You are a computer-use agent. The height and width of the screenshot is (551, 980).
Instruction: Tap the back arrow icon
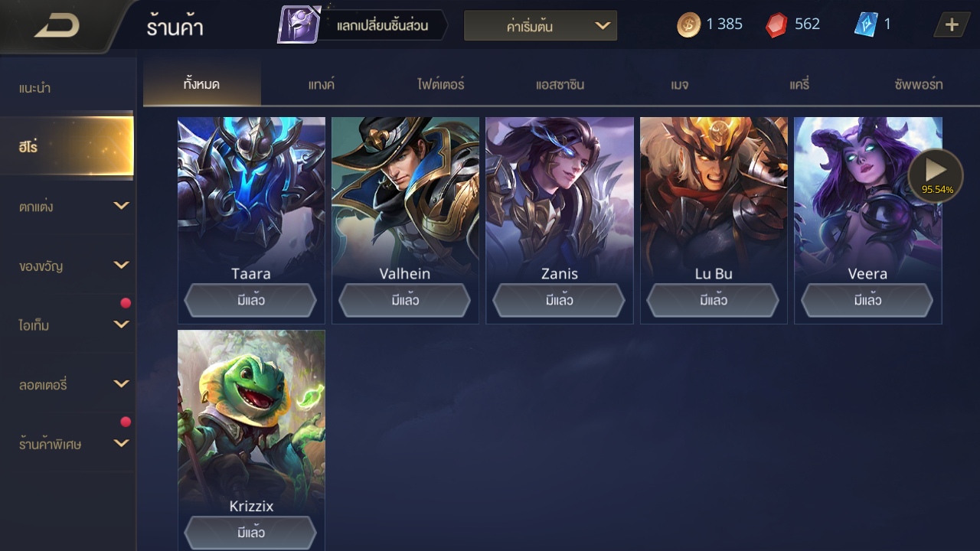pos(57,26)
